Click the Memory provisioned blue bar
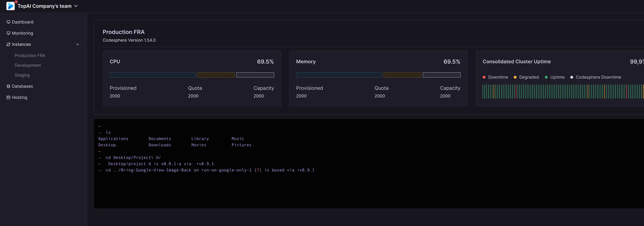This screenshot has height=226, width=644. [x=339, y=75]
